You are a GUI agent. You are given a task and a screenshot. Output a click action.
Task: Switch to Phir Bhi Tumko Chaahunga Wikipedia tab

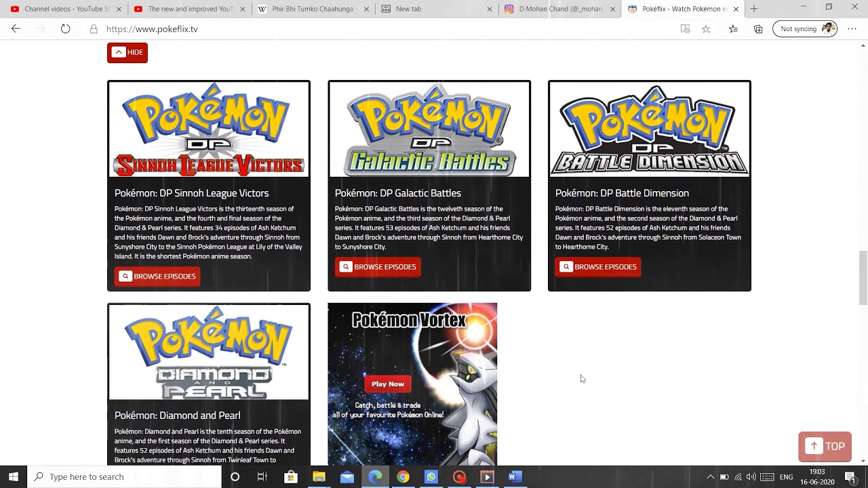313,9
